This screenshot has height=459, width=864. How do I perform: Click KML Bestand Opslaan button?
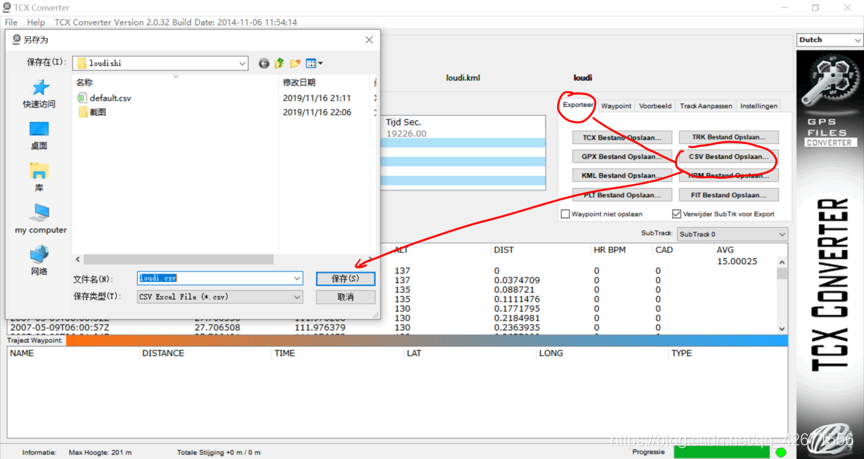[623, 176]
